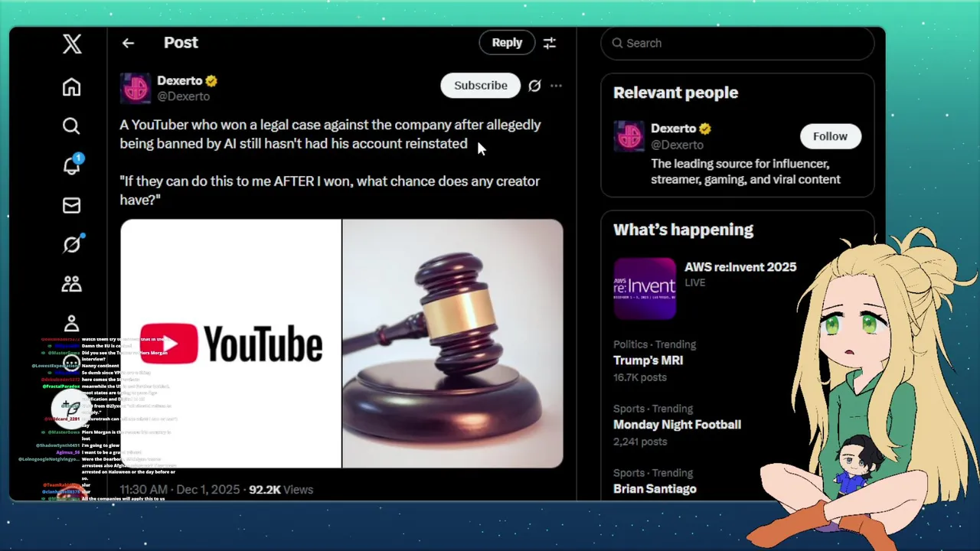Click the gold verified badge next to Dexerto on post

pos(211,81)
